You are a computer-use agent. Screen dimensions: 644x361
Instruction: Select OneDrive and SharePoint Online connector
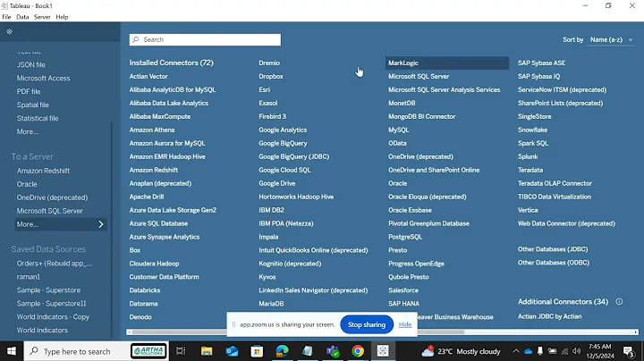point(434,170)
